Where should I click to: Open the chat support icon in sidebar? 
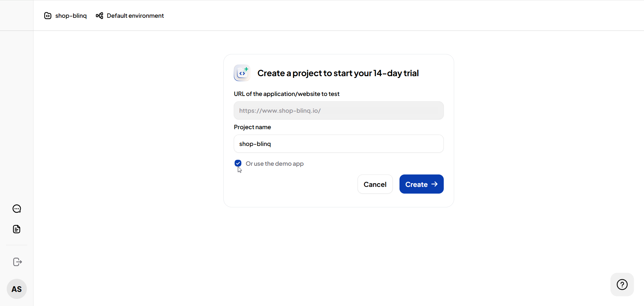pos(17,209)
